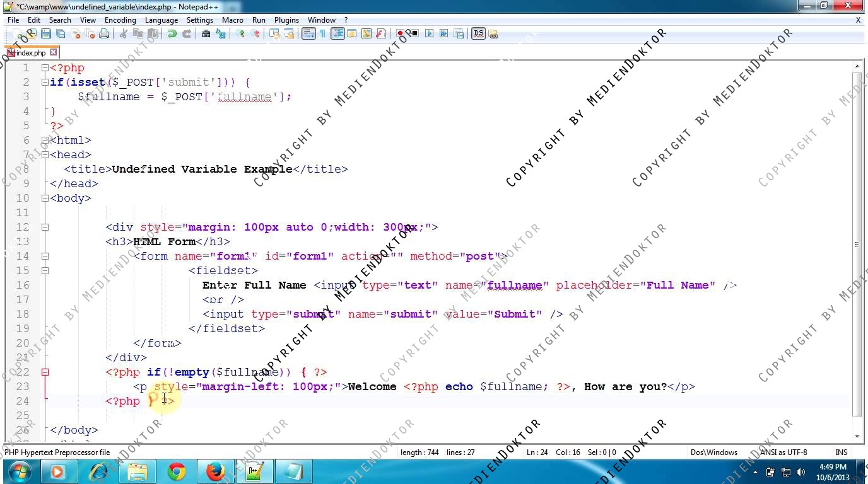868x484 pixels.
Task: Click the Print toolbar icon
Action: (x=105, y=34)
